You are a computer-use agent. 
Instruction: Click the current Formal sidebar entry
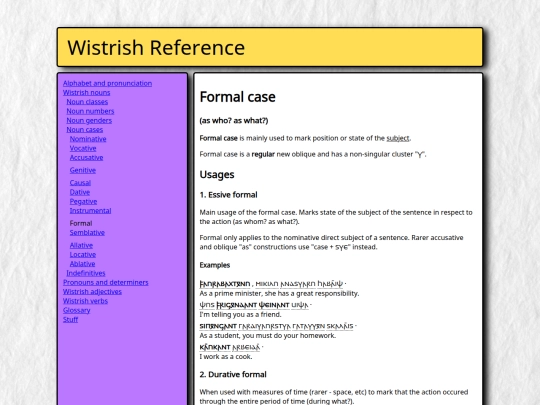(81, 224)
